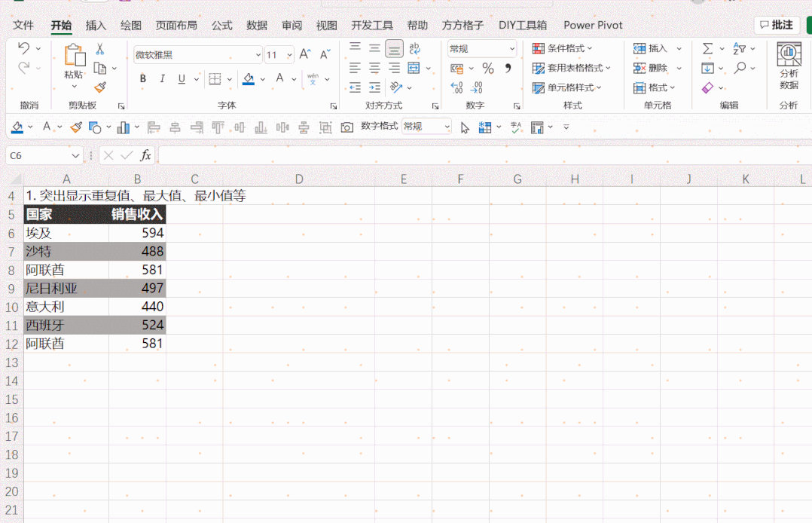Decrease font size with smaller A
This screenshot has height=523, width=812.
point(325,54)
